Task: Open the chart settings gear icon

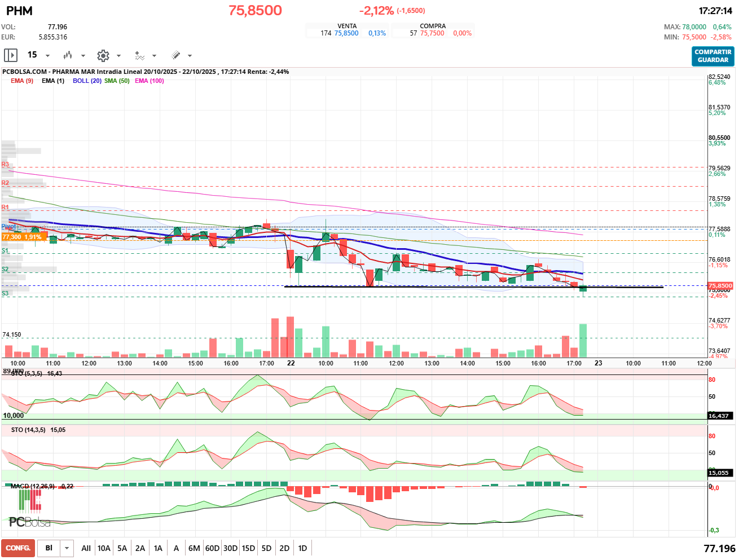Action: click(x=103, y=55)
